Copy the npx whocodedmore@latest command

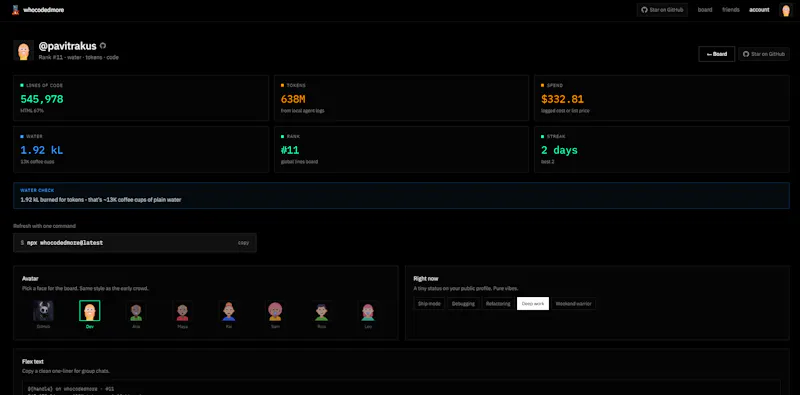(x=243, y=243)
